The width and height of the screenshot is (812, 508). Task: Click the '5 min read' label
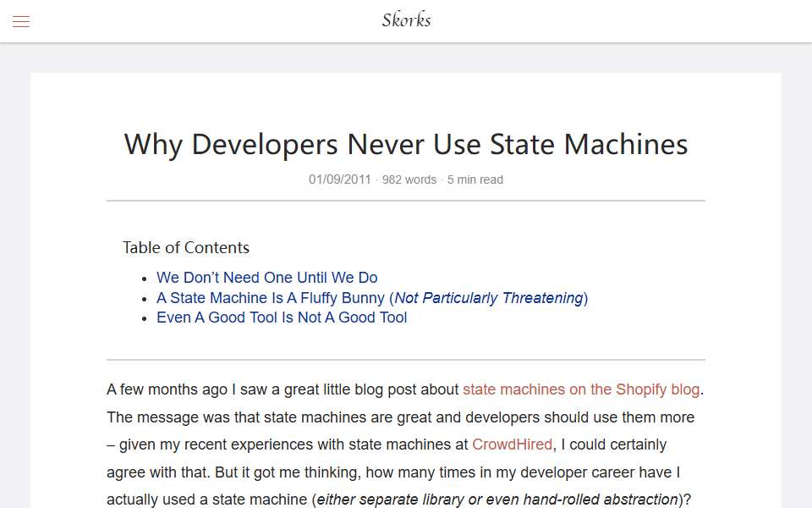pos(475,179)
